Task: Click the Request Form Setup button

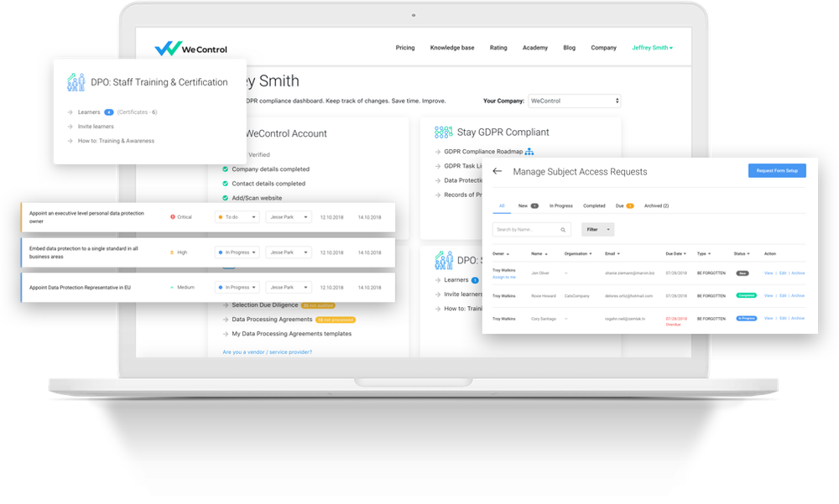Action: tap(777, 171)
